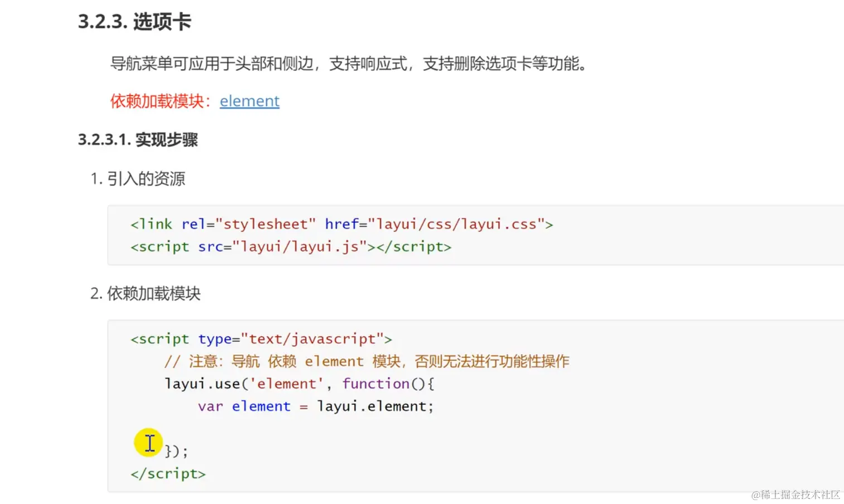Screen dimensions: 844x504
Task: Click the 导航菜单 description paragraph
Action: 349,64
